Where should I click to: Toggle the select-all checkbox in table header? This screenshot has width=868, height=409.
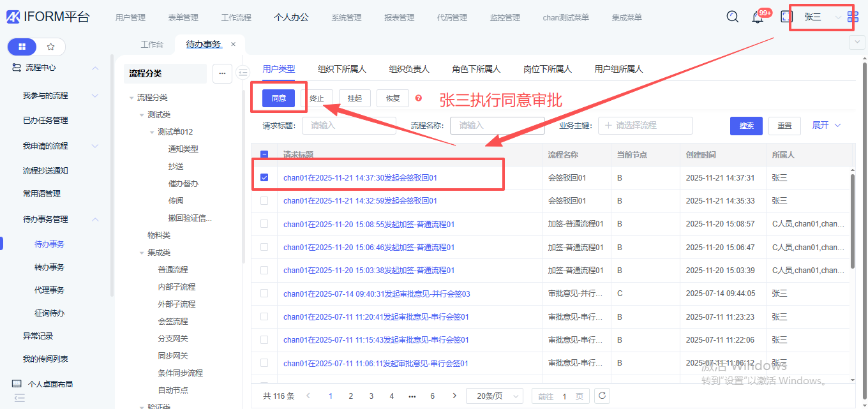pos(264,154)
